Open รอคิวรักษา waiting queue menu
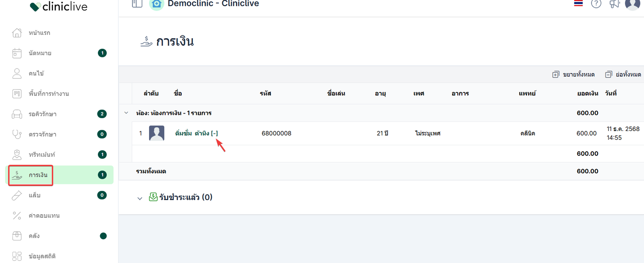 42,114
